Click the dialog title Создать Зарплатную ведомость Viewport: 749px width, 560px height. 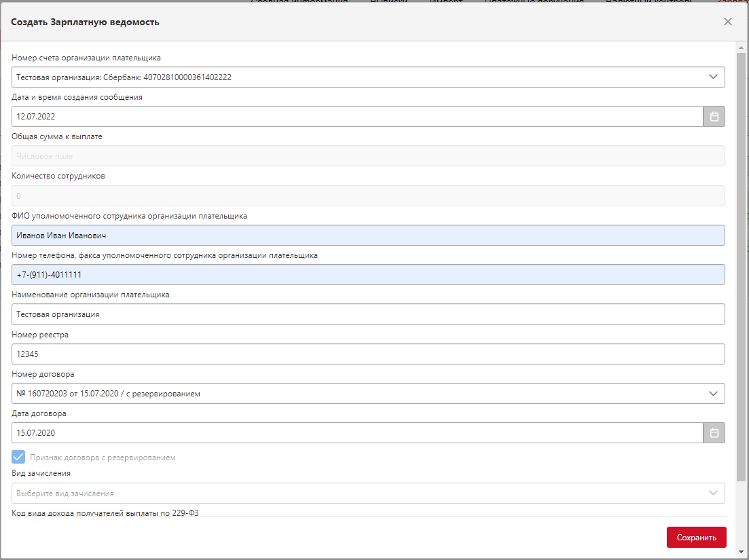click(85, 22)
